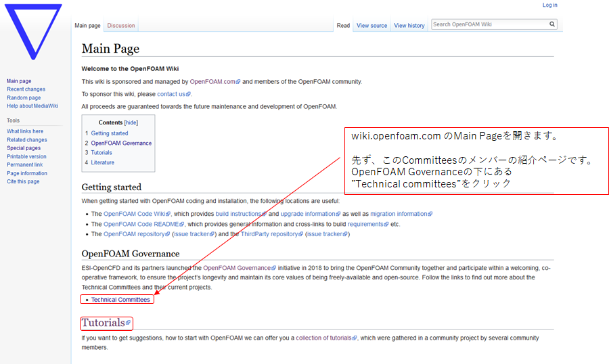
Task: Go to Main page in sidebar
Action: tap(19, 81)
